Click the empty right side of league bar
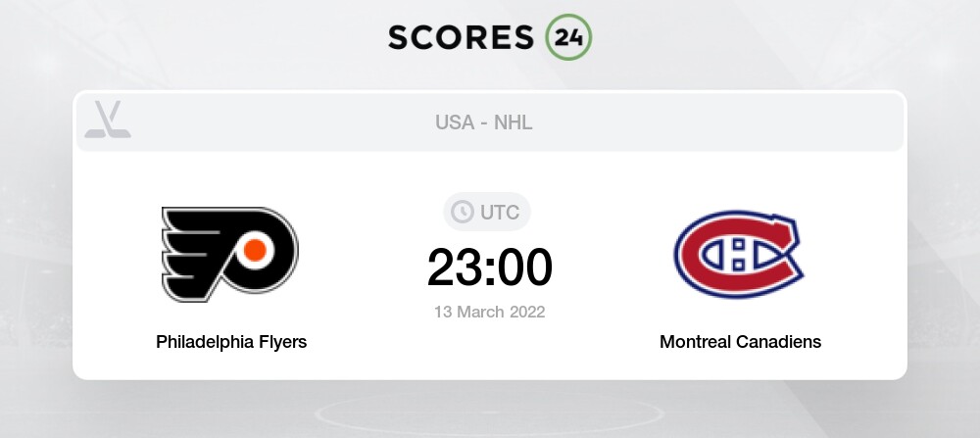Screen dimensions: 980x438 pos(784,122)
